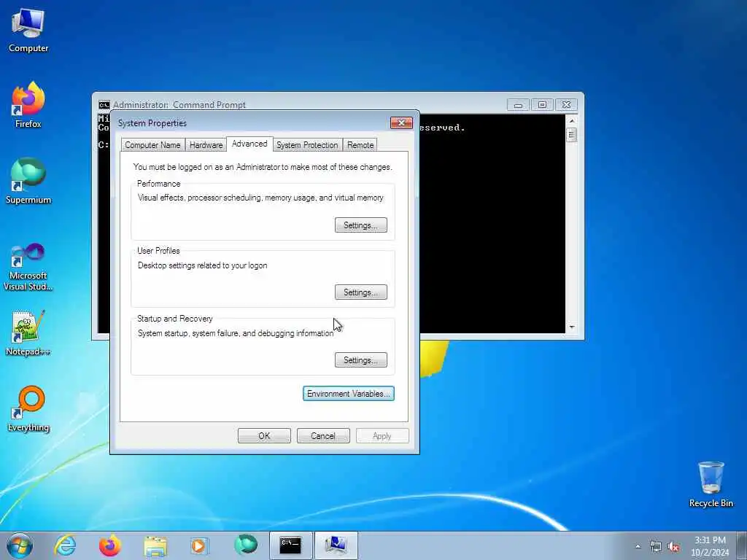Open the clock showing 3:31 PM
747x560 pixels.
710,545
